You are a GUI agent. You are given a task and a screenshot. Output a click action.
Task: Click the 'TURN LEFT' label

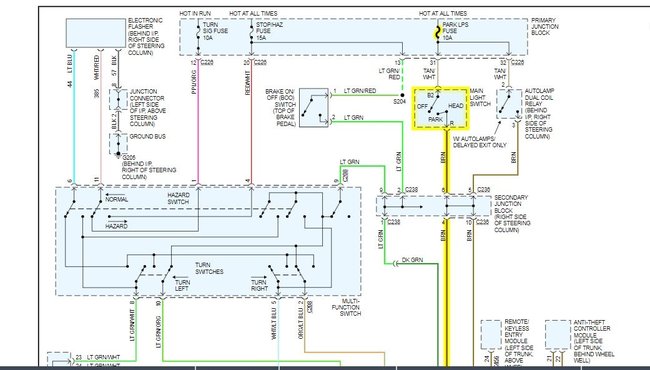click(182, 285)
